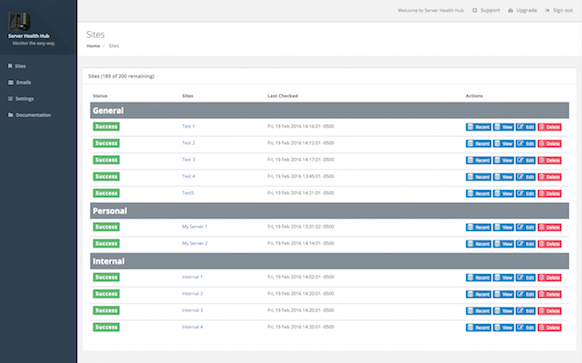This screenshot has width=582, height=363.
Task: Open the Test5 site link
Action: pos(188,193)
